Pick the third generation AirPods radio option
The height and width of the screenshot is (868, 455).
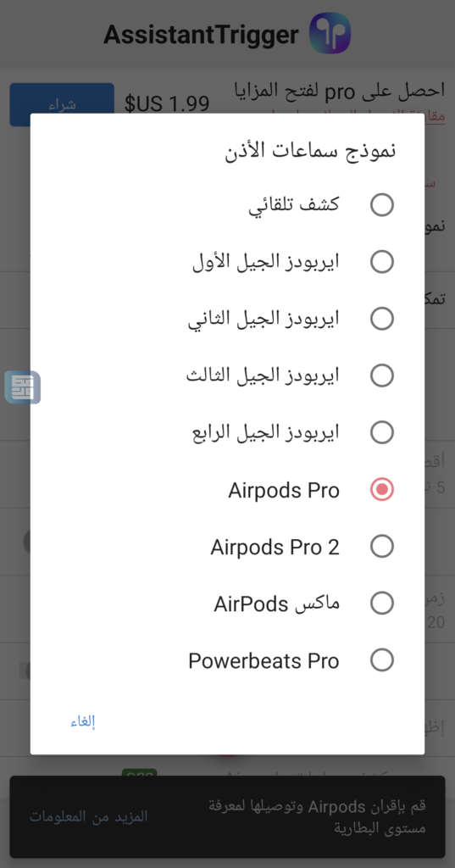[x=382, y=376]
